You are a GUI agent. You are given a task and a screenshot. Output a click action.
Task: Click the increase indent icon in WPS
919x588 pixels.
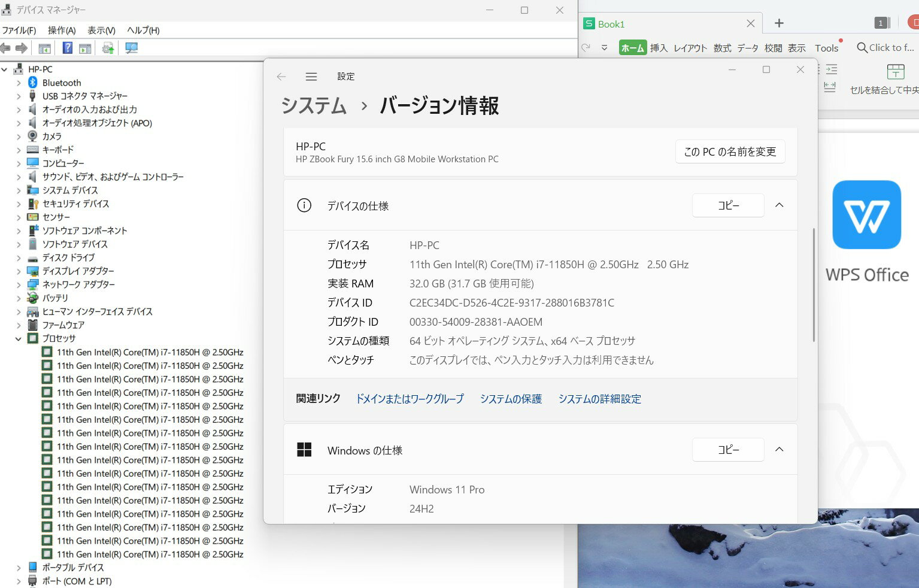(831, 69)
